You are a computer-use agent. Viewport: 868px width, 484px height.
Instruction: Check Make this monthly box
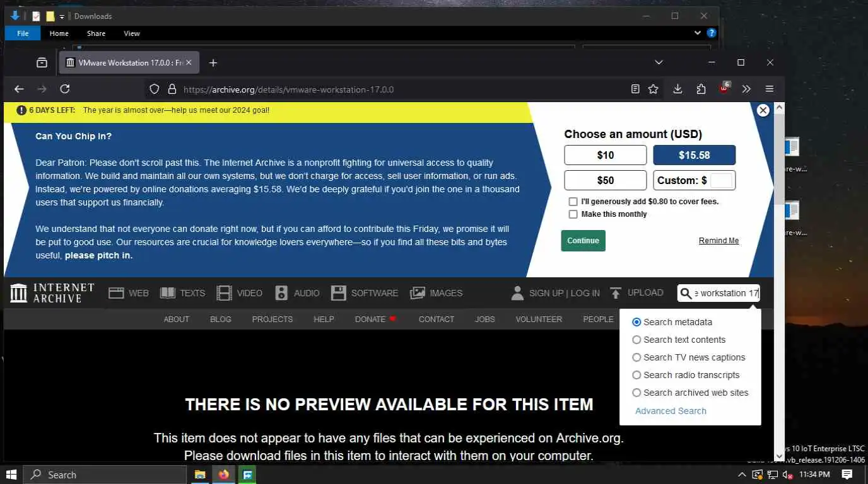(573, 214)
